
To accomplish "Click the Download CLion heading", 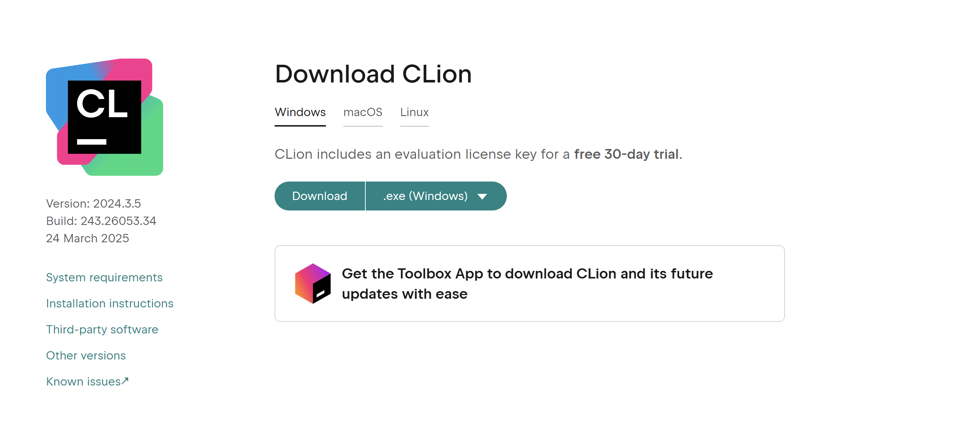I will coord(373,74).
